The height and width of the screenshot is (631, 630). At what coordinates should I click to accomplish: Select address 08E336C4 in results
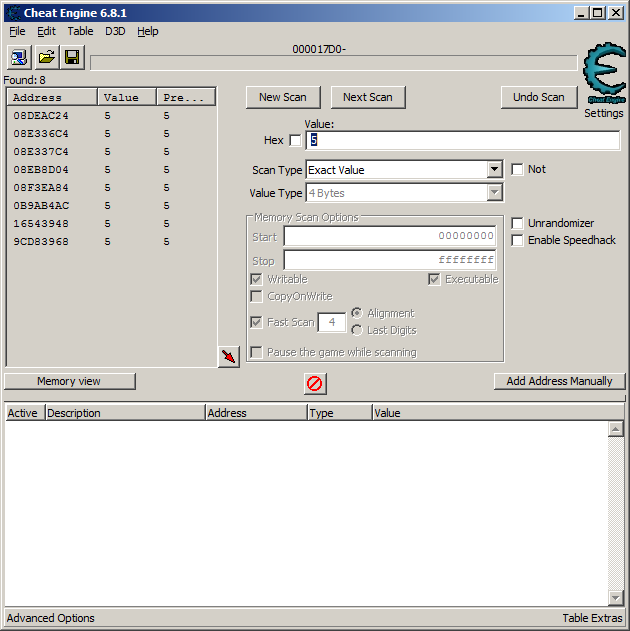[41, 134]
